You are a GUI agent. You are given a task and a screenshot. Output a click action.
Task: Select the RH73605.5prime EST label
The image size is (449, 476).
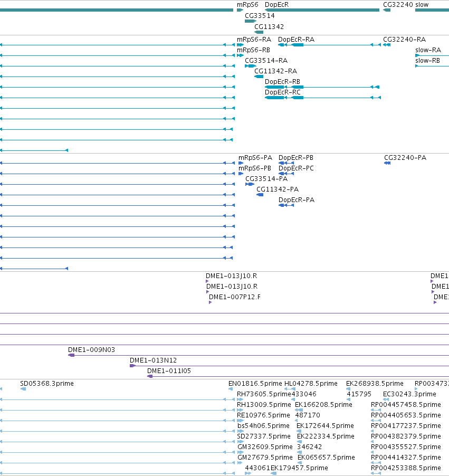[x=264, y=394]
